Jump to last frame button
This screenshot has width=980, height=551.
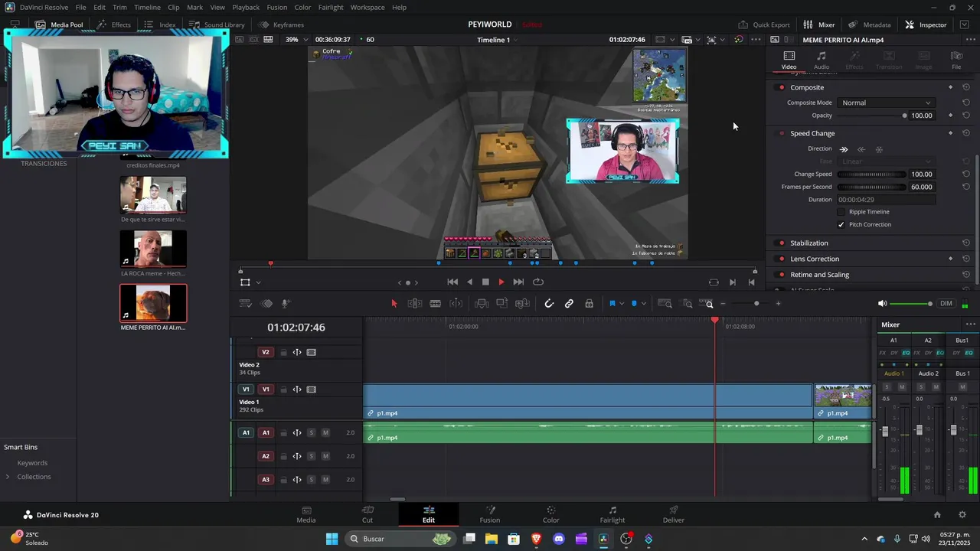(x=518, y=282)
